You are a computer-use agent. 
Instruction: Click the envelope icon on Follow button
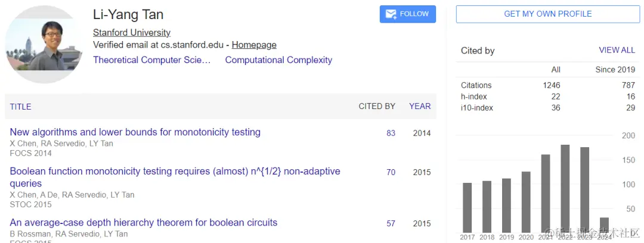click(x=392, y=14)
